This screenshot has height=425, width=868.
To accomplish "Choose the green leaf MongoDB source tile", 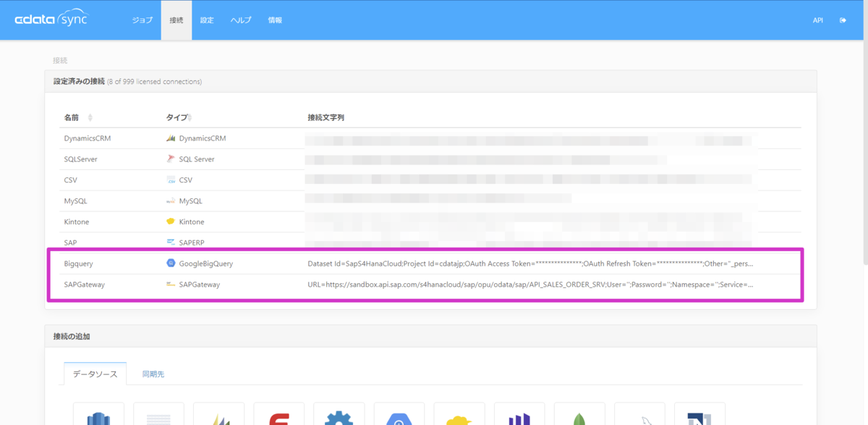I will pyautogui.click(x=579, y=414).
